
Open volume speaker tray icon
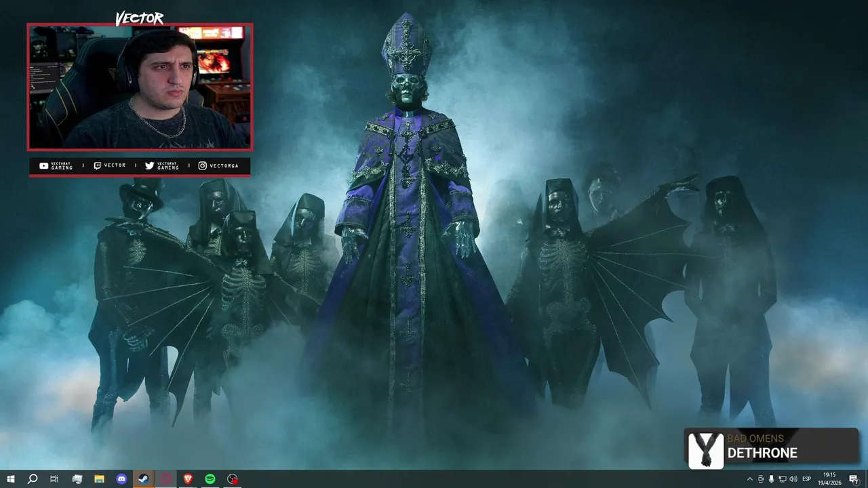793,479
